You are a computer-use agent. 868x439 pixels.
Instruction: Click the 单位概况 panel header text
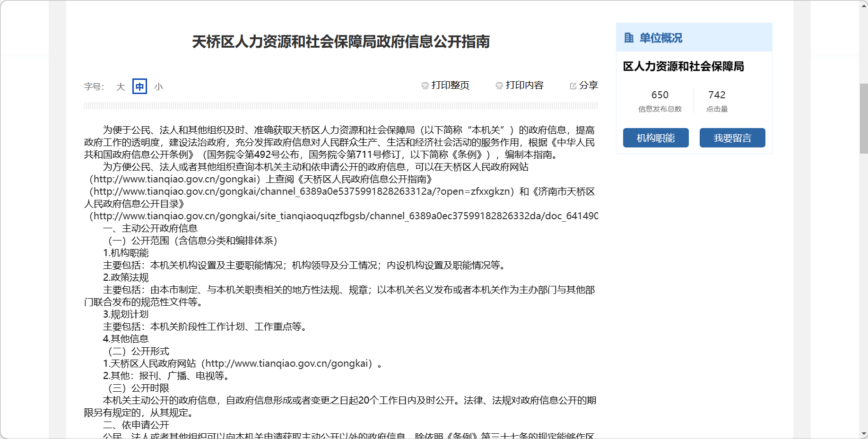click(660, 38)
